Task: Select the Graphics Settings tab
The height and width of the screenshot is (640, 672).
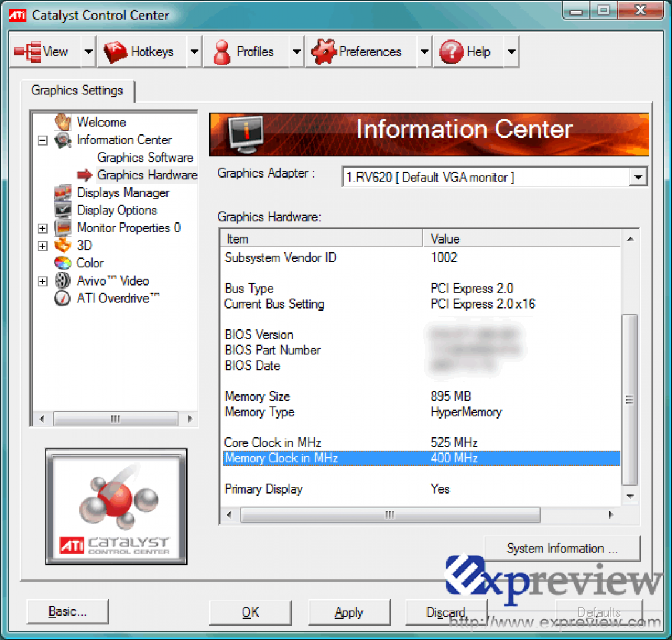Action: click(77, 91)
